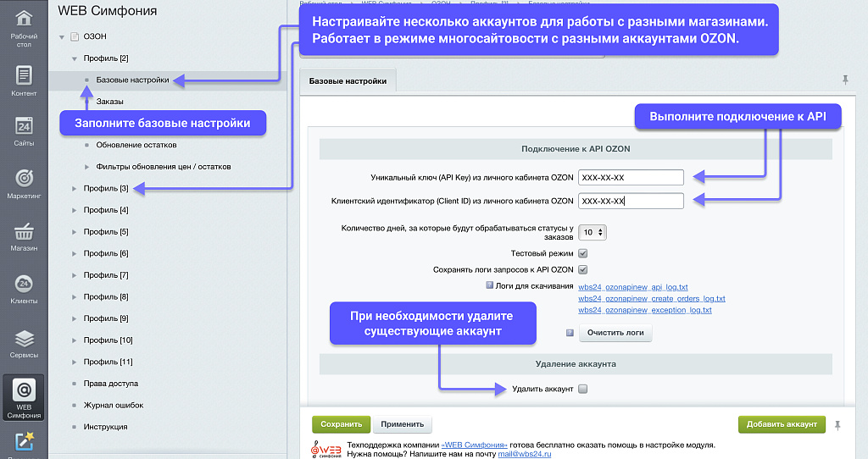
Task: Open the Маркетинг target icon
Action: (x=24, y=183)
